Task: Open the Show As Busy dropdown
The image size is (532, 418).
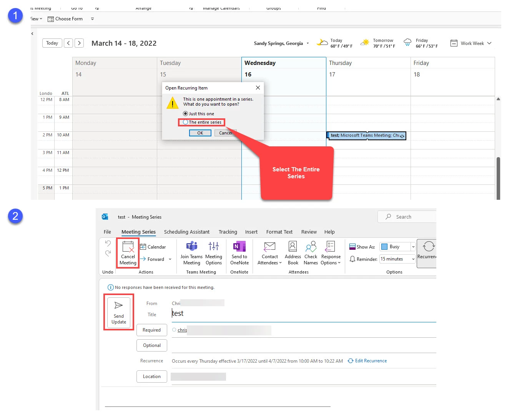Action: [413, 247]
